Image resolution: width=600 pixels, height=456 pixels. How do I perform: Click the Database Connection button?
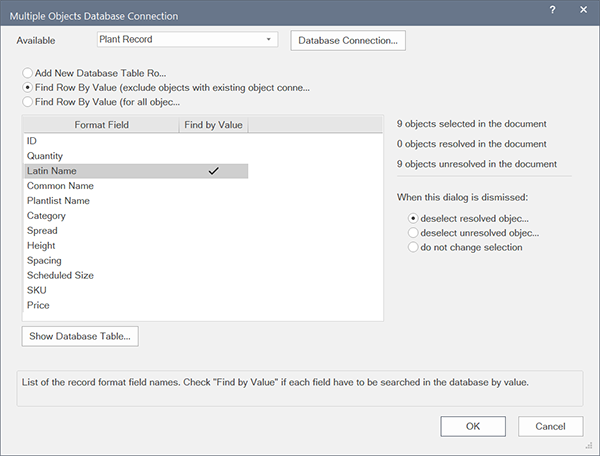click(x=347, y=40)
